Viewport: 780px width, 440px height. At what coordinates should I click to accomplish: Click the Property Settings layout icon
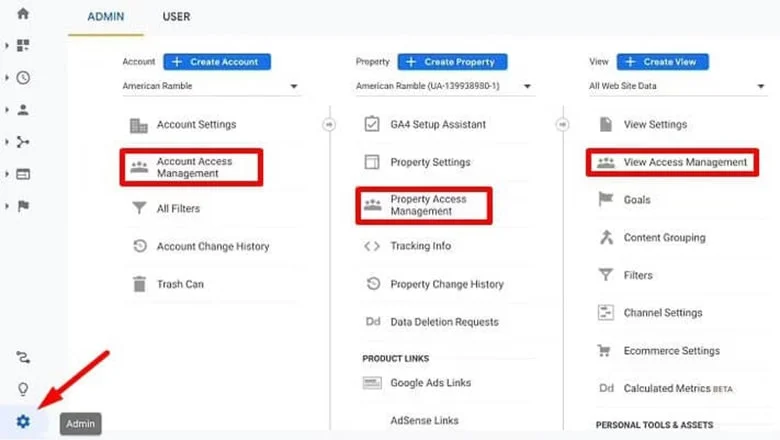point(372,162)
